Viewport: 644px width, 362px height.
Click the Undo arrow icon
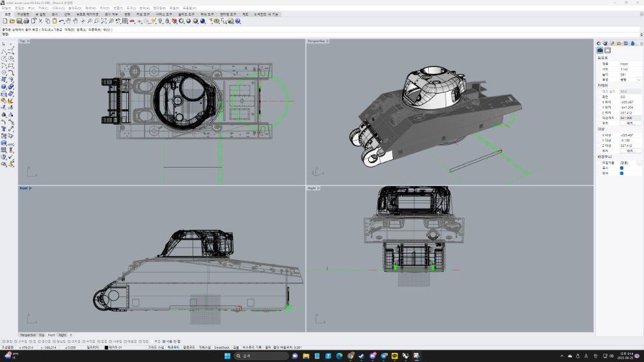coord(62,21)
